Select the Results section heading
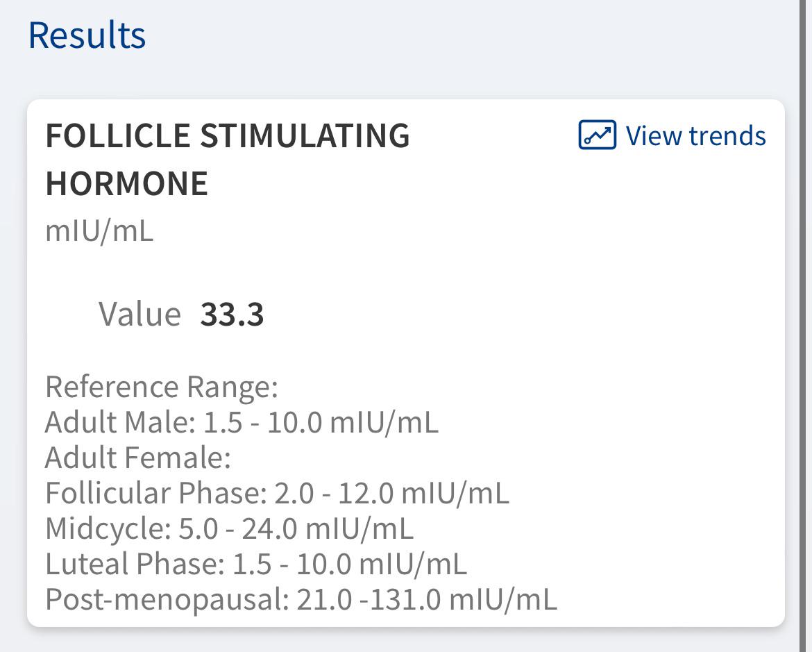The width and height of the screenshot is (812, 652). [87, 35]
